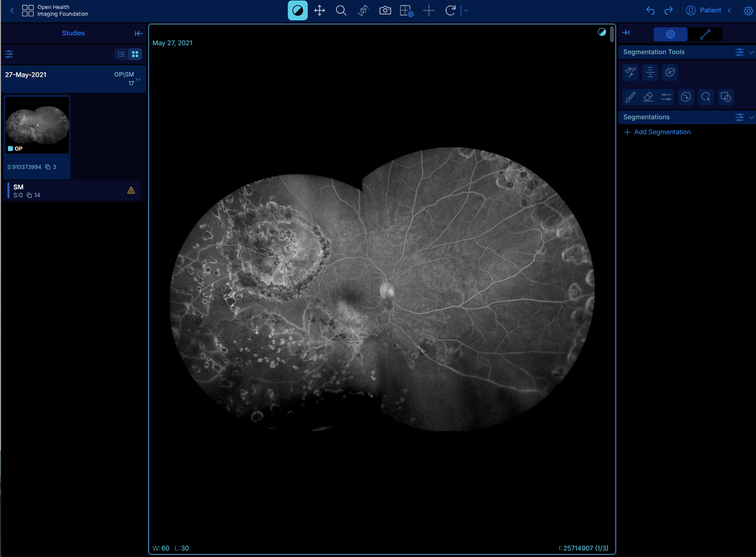Click the L: 30 level value
Viewport: 756px width, 557px height.
point(182,549)
